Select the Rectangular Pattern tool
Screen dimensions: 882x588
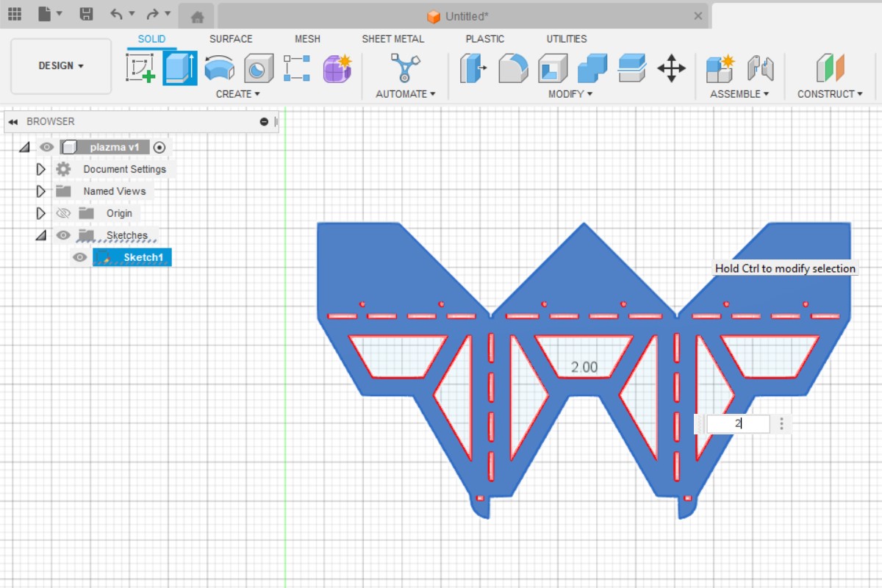coord(297,68)
